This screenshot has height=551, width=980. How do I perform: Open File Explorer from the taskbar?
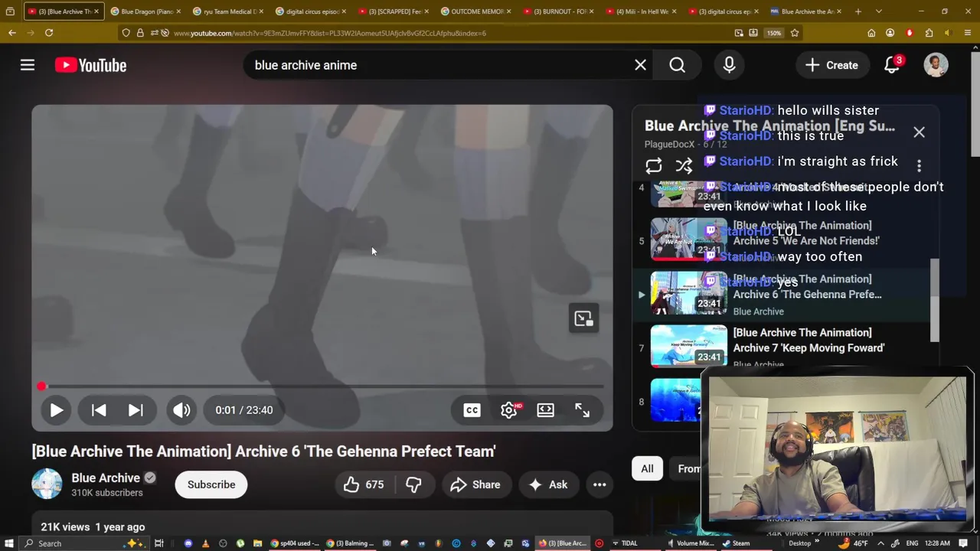pyautogui.click(x=258, y=543)
